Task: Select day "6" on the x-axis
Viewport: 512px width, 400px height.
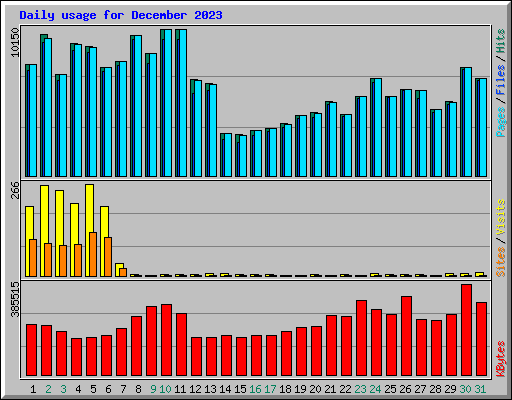Action: coord(108,389)
